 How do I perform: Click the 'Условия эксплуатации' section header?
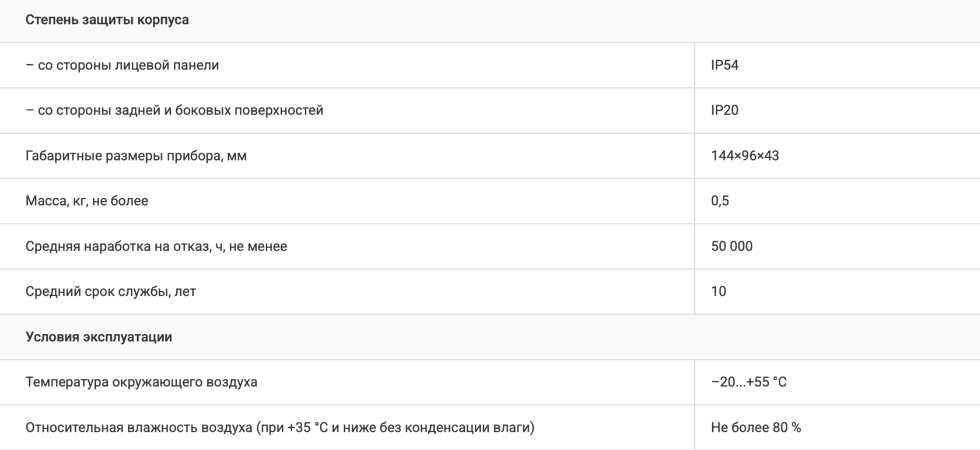(x=99, y=337)
